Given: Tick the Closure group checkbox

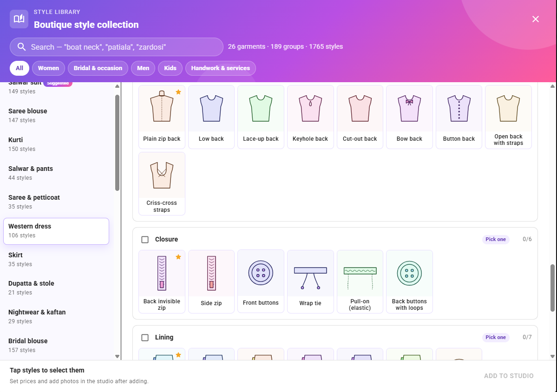Looking at the screenshot, I should click(145, 240).
